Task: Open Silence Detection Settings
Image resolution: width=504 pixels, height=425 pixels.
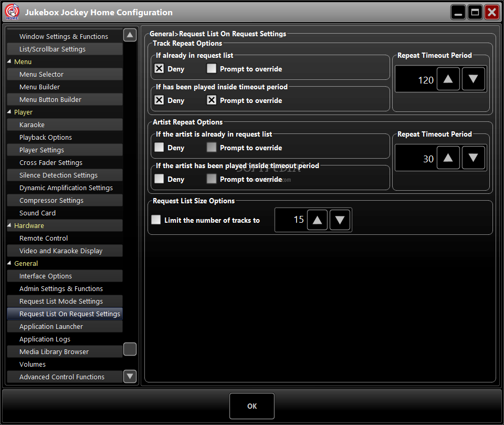Action: point(65,175)
